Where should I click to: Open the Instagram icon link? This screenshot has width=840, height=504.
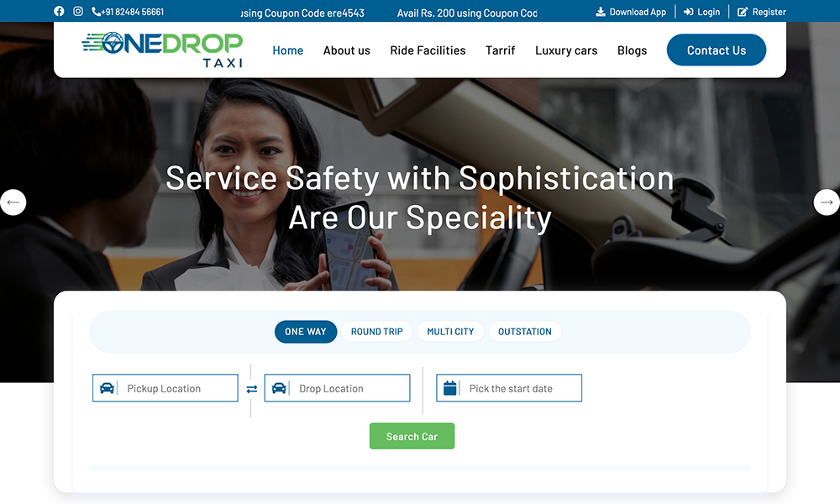click(x=78, y=11)
